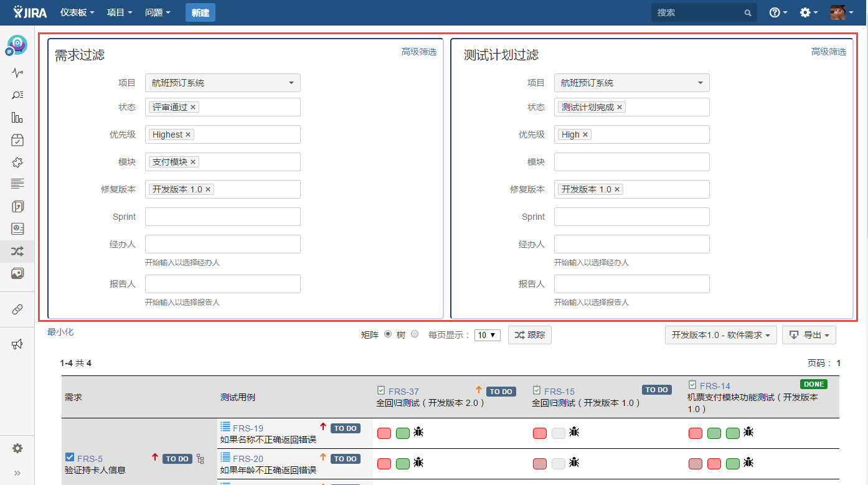Focus 报告人 field in 需求过滤
The height and width of the screenshot is (485, 868).
[223, 284]
